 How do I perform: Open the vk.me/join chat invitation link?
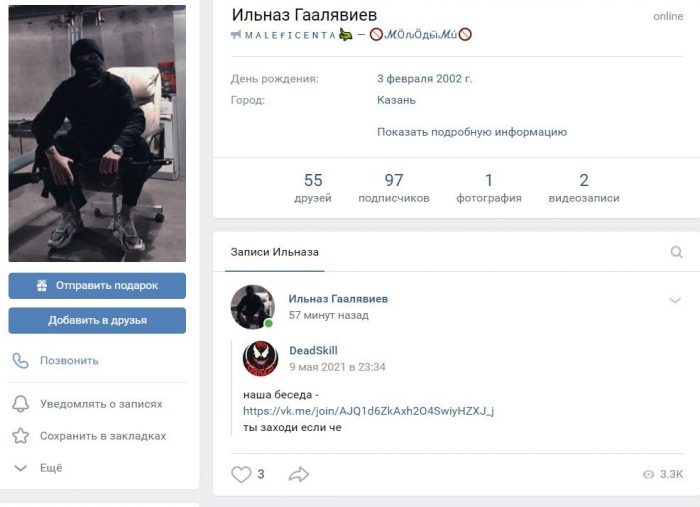point(369,411)
